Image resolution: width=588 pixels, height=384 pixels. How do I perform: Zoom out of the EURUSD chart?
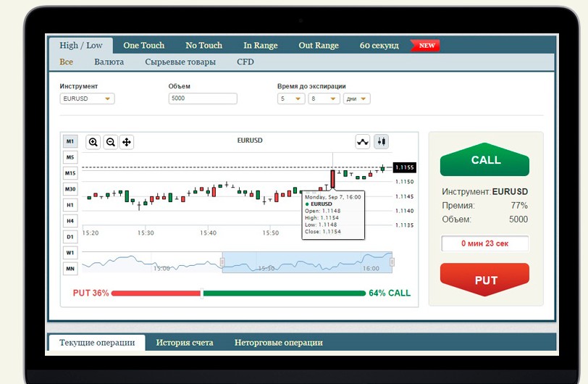[x=110, y=142]
